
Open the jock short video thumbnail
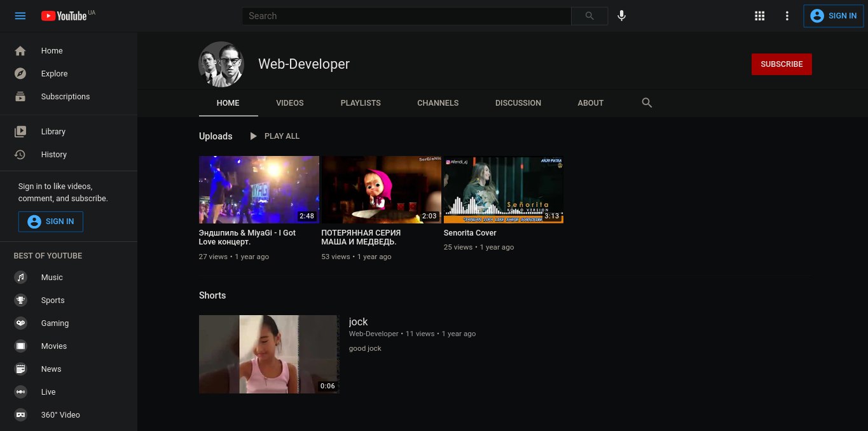[x=268, y=354]
